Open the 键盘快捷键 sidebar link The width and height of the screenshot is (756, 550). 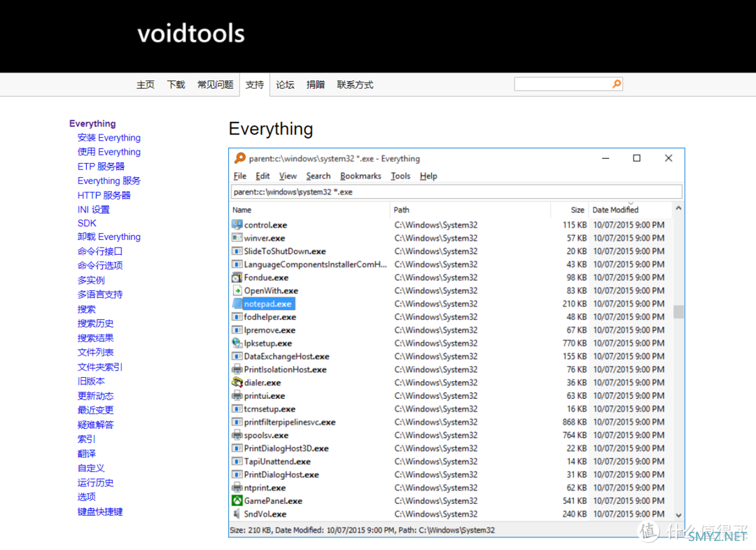(100, 512)
